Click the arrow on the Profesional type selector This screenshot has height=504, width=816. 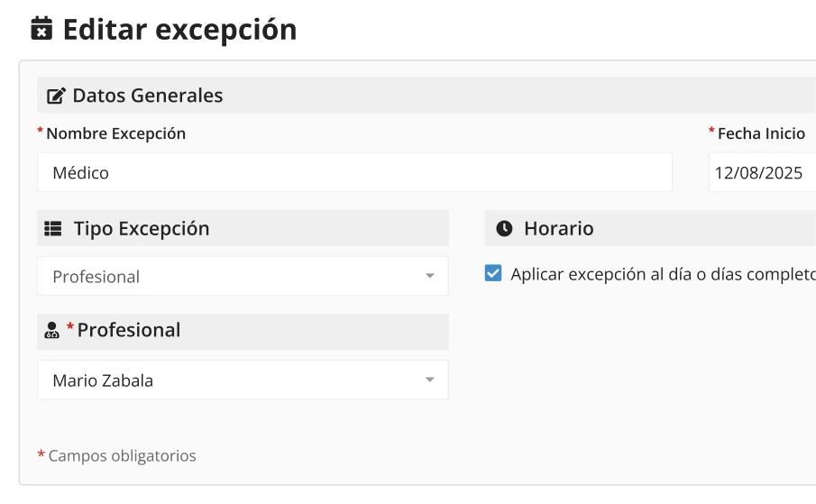pos(430,277)
